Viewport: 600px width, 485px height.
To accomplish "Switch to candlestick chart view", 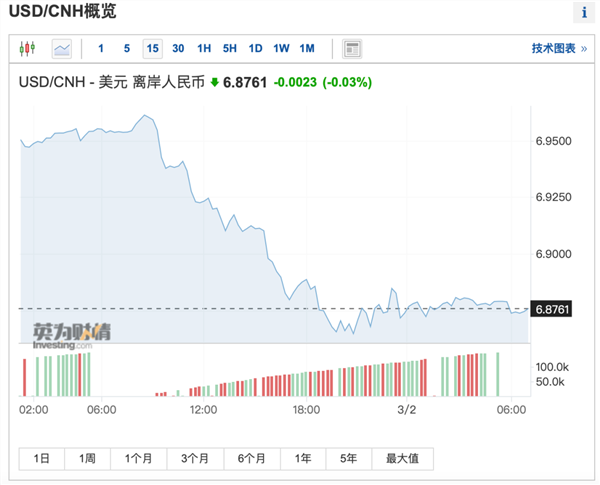I will pyautogui.click(x=27, y=48).
